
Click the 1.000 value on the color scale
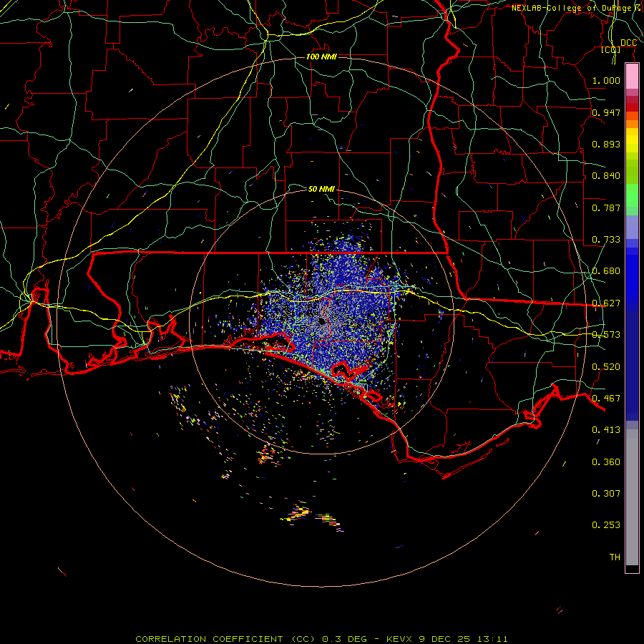pos(606,80)
